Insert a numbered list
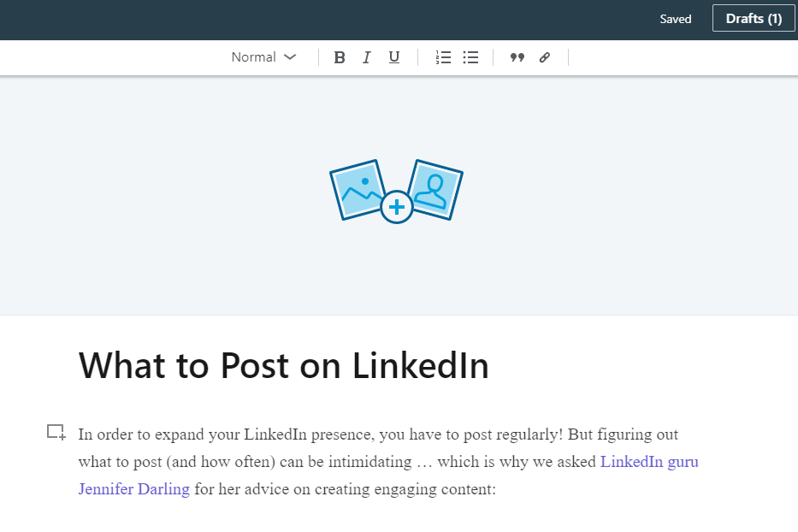798x532 pixels. coord(443,57)
